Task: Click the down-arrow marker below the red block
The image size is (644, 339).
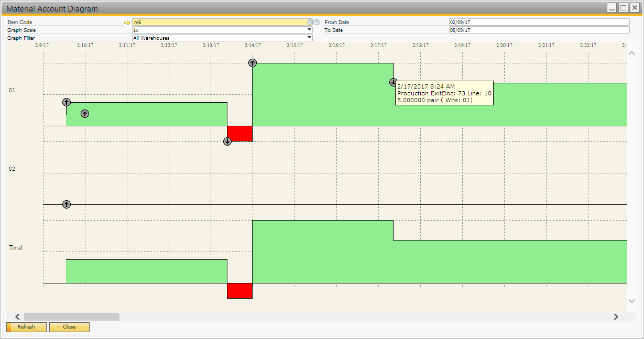Action: pos(227,141)
